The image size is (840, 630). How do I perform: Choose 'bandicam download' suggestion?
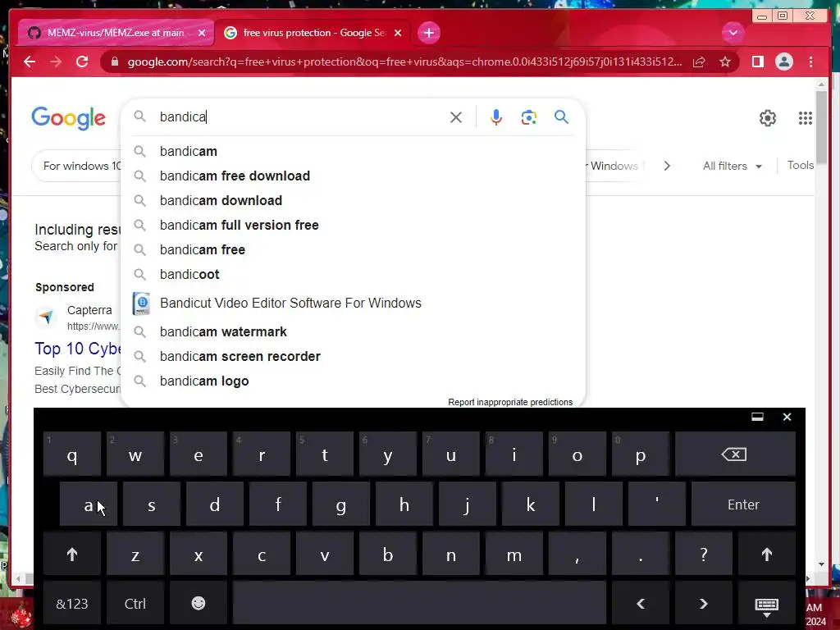coord(354,201)
